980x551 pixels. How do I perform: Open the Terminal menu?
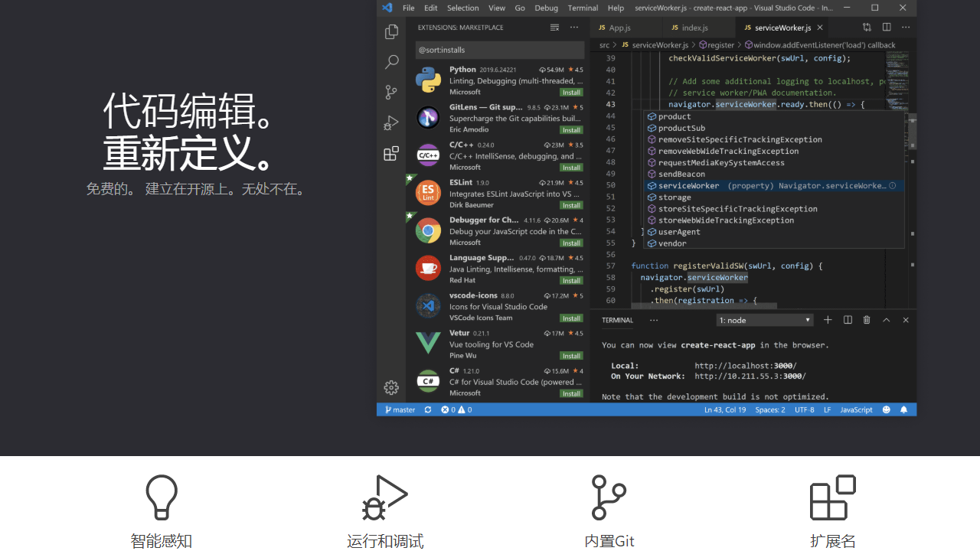(x=583, y=8)
